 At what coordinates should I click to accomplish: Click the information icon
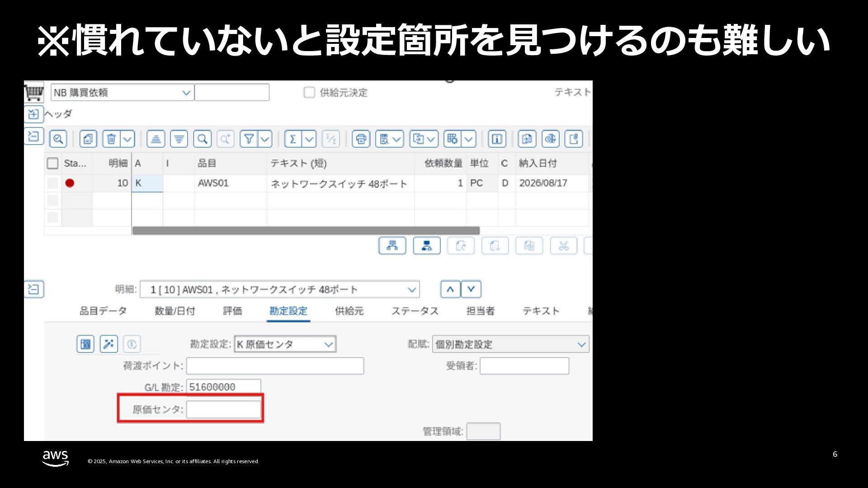tap(497, 139)
